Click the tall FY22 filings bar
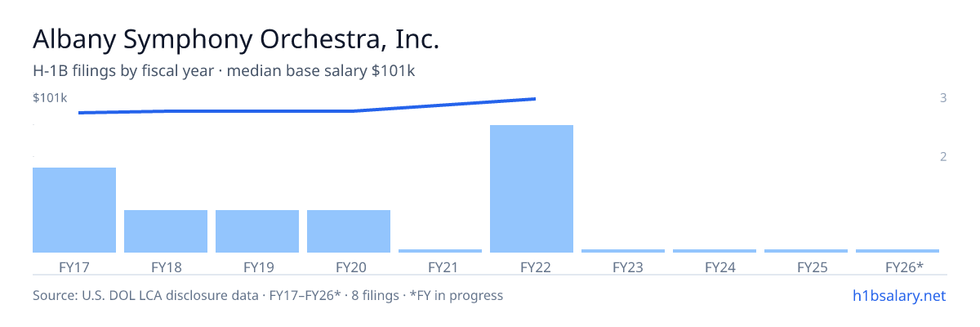This screenshot has height=327, width=980. [532, 189]
